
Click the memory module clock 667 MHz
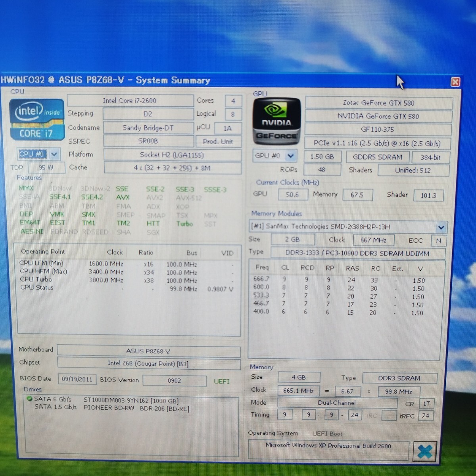point(373,240)
